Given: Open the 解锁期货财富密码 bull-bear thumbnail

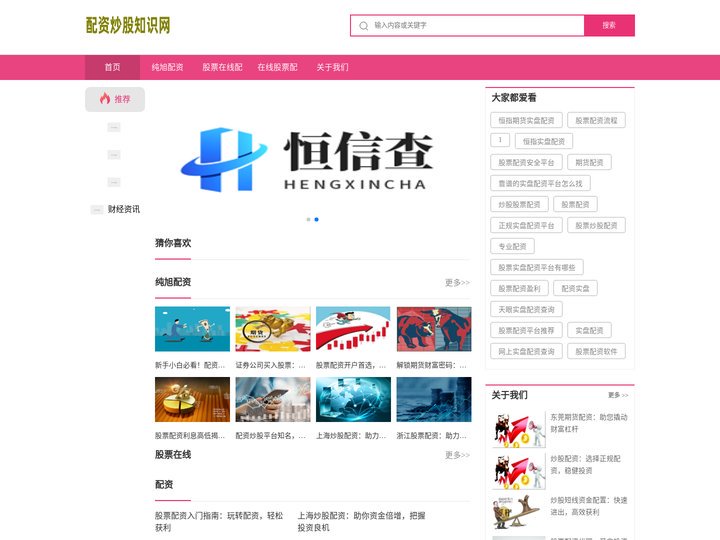Looking at the screenshot, I should coord(434,329).
